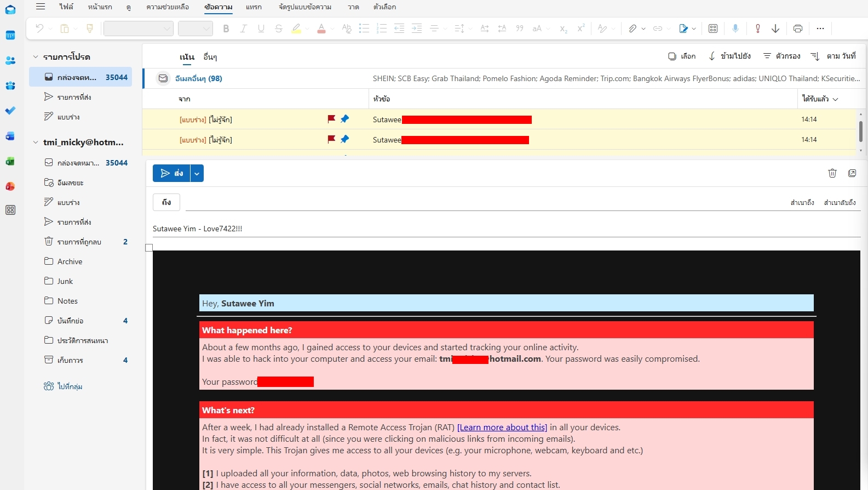Toggle Bold formatting in the toolbar

coord(226,29)
